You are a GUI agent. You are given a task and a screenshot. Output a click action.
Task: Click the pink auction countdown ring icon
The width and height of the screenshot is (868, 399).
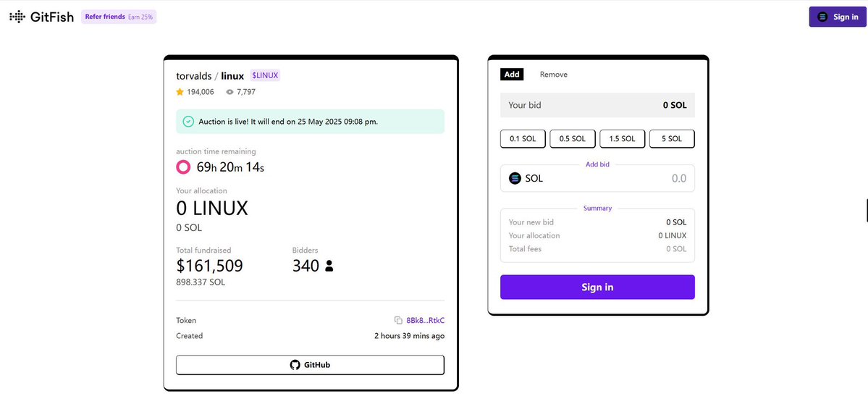coord(183,167)
